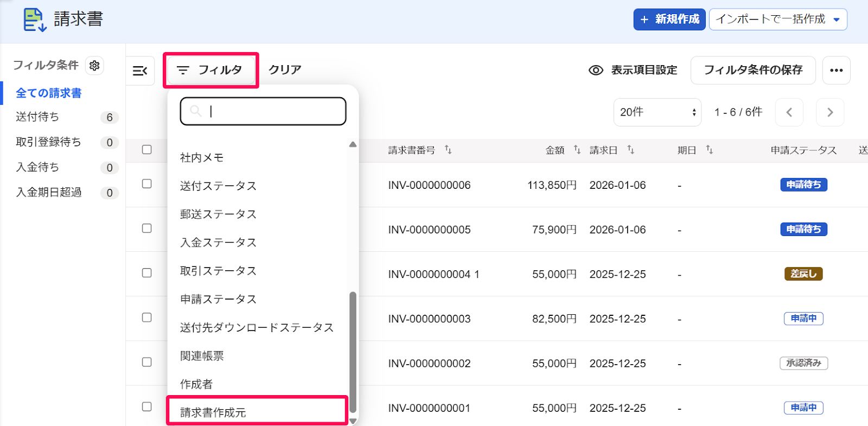The width and height of the screenshot is (868, 426).
Task: Select the header select-all checkbox
Action: pyautogui.click(x=147, y=149)
